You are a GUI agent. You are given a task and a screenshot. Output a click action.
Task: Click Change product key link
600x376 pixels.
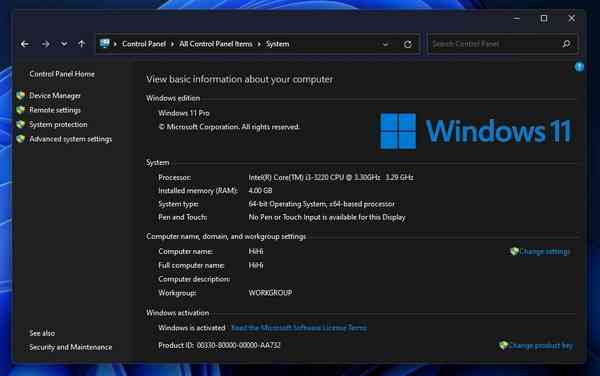(541, 346)
